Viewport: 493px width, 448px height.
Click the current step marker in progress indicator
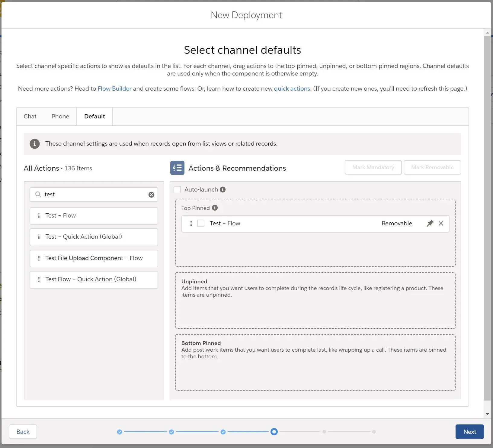click(x=274, y=432)
